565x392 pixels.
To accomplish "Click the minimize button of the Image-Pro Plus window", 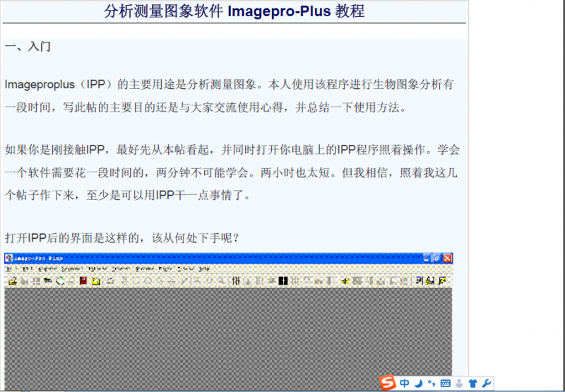I will [x=427, y=258].
